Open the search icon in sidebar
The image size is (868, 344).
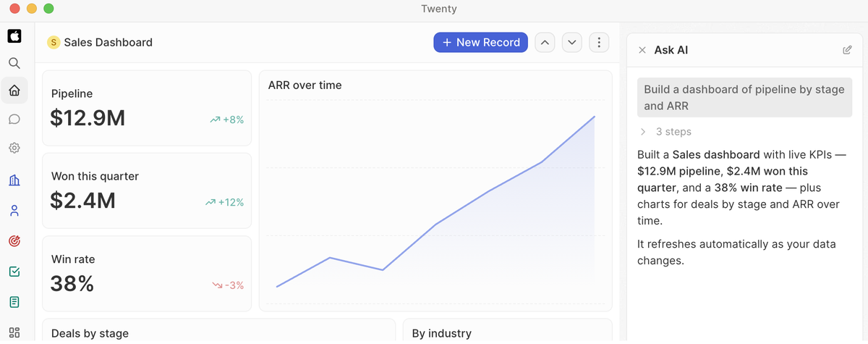pyautogui.click(x=14, y=63)
